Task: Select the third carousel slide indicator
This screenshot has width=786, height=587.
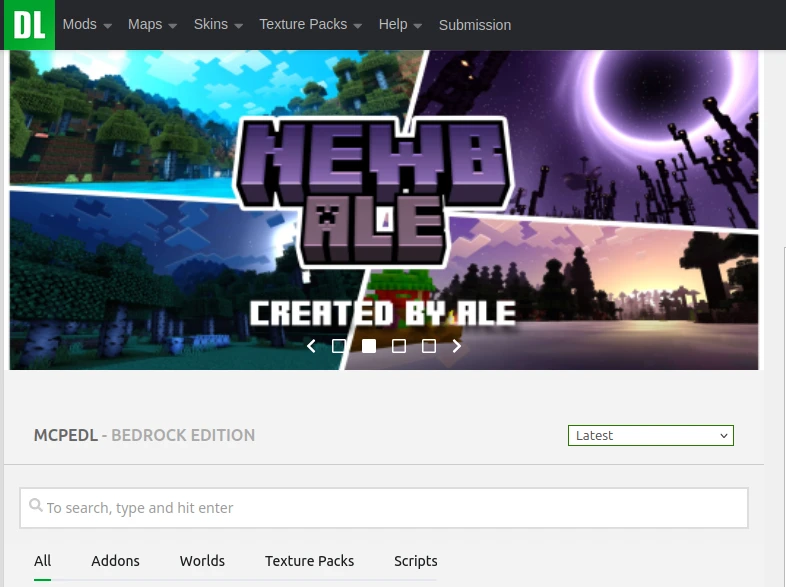Action: click(x=399, y=346)
